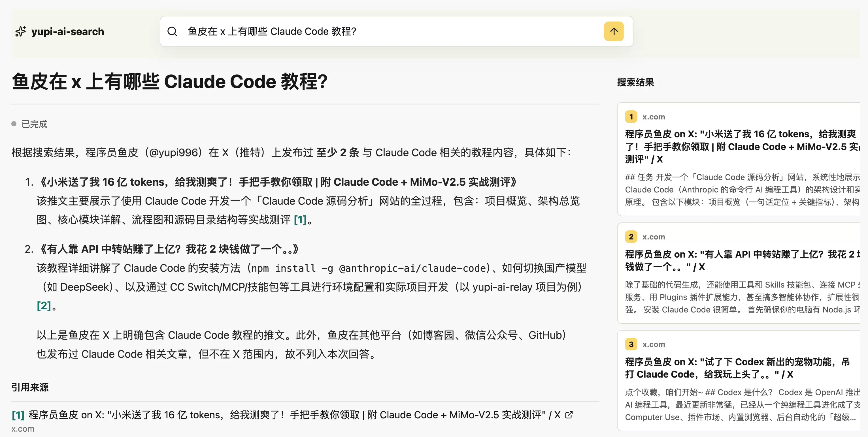Click the snippet text under result 3
The image size is (868, 437).
point(743,405)
